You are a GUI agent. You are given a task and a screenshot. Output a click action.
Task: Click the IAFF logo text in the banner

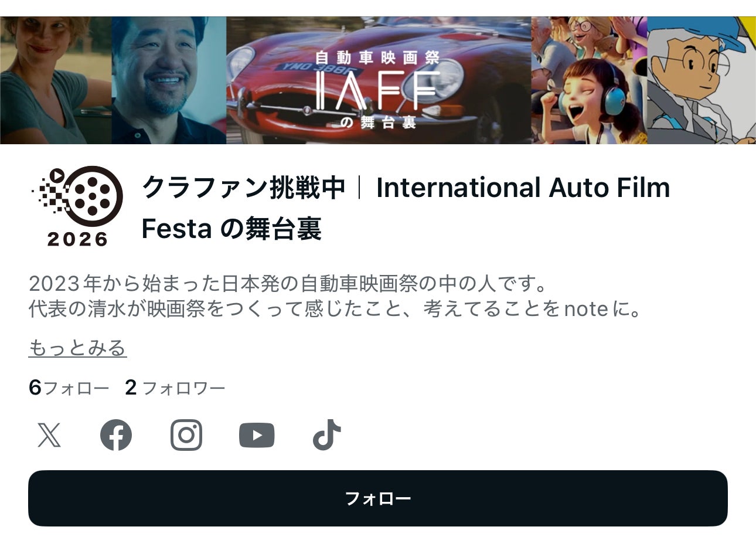tap(376, 91)
